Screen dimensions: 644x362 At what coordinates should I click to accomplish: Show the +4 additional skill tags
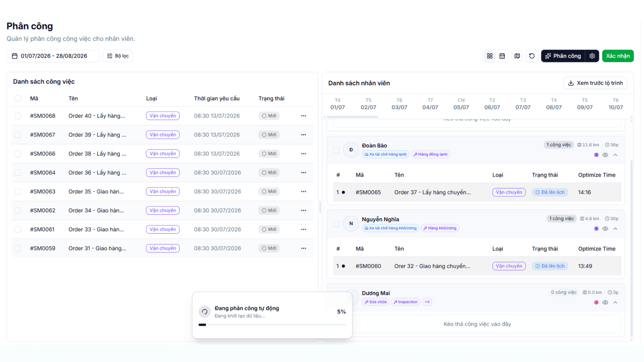pyautogui.click(x=427, y=302)
